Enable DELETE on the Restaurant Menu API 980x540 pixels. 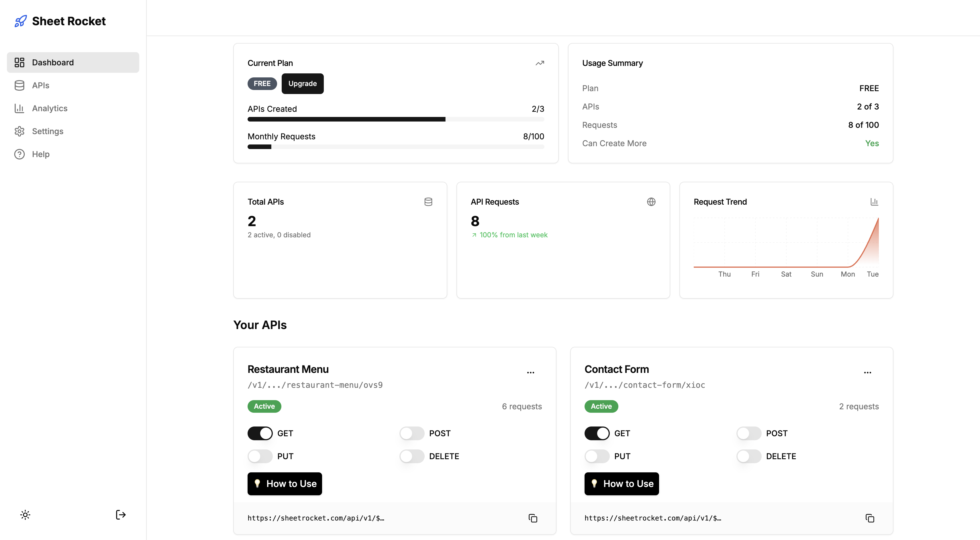click(x=412, y=456)
